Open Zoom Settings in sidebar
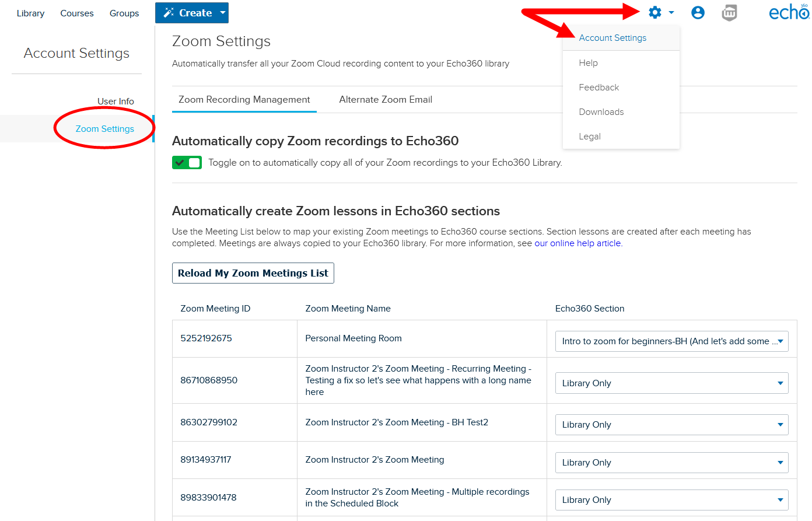 pyautogui.click(x=105, y=129)
